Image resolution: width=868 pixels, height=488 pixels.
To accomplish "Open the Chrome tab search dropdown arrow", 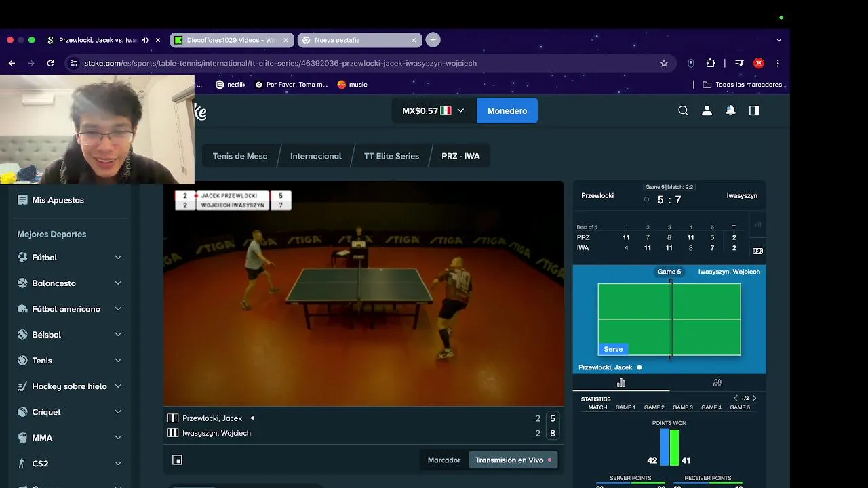I will 778,40.
